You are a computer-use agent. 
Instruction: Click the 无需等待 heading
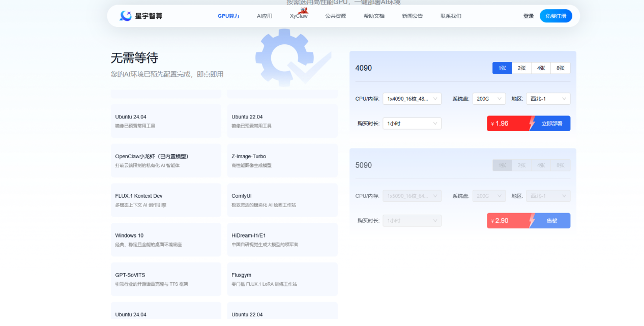(134, 57)
